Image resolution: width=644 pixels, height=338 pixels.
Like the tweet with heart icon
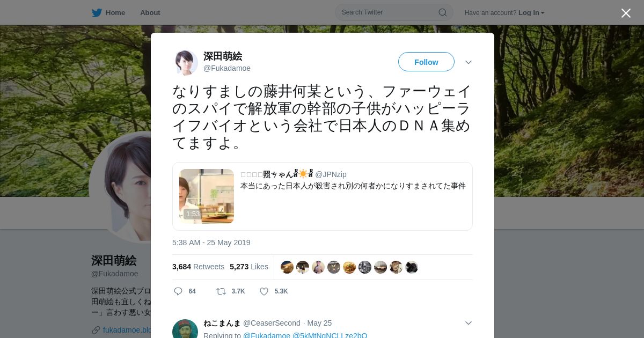pos(264,291)
